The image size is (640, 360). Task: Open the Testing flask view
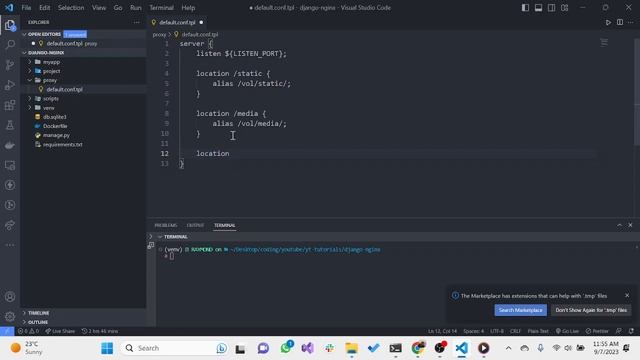click(10, 125)
